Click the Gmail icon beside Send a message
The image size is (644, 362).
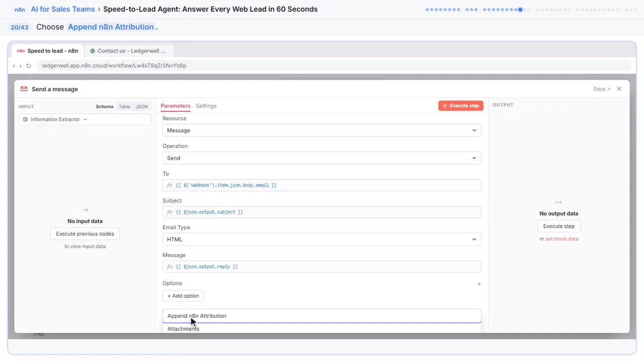24,89
